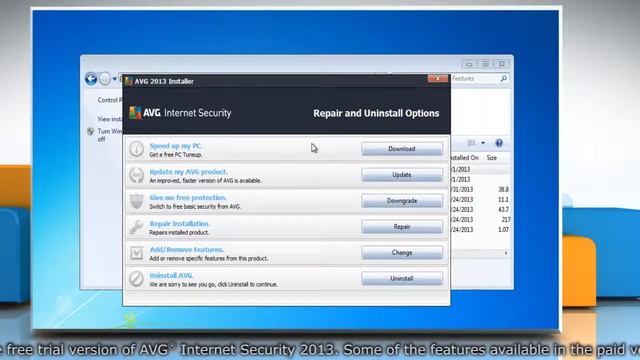Click the Repair Installation wrench icon
Viewport: 640px width, 360px height.
(136, 227)
